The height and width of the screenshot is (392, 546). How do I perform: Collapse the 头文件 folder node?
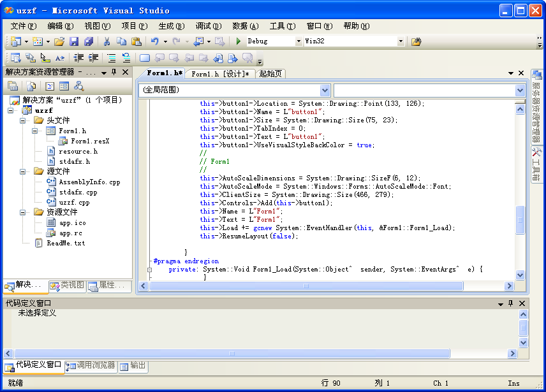pos(22,120)
